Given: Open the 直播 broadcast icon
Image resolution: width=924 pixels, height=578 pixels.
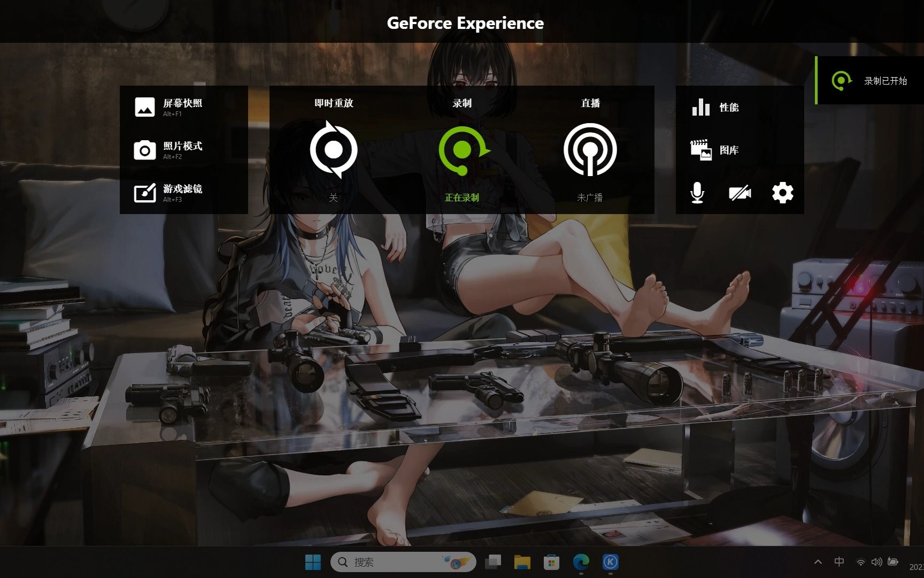Looking at the screenshot, I should (590, 150).
